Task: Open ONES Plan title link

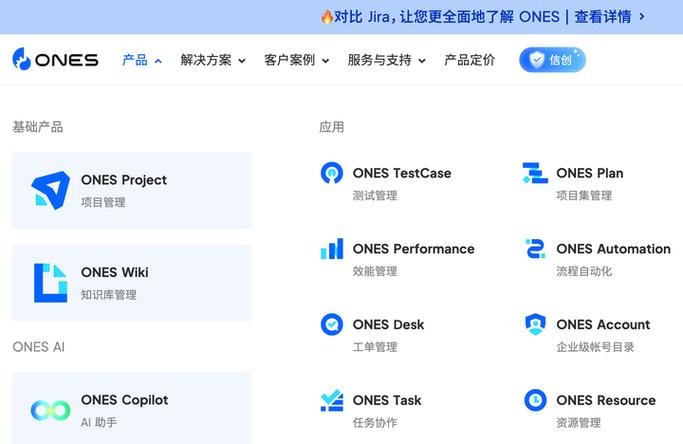Action: [x=589, y=173]
